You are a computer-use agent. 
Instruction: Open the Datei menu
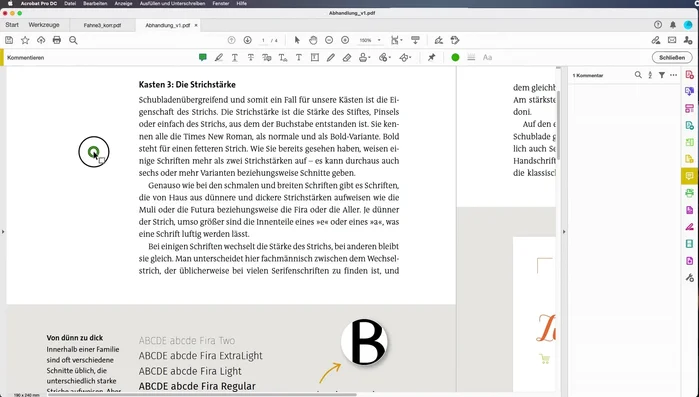pyautogui.click(x=70, y=3)
